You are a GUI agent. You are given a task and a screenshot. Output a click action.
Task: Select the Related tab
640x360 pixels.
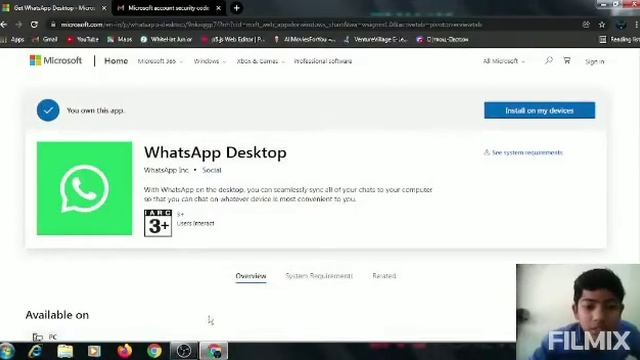click(384, 276)
